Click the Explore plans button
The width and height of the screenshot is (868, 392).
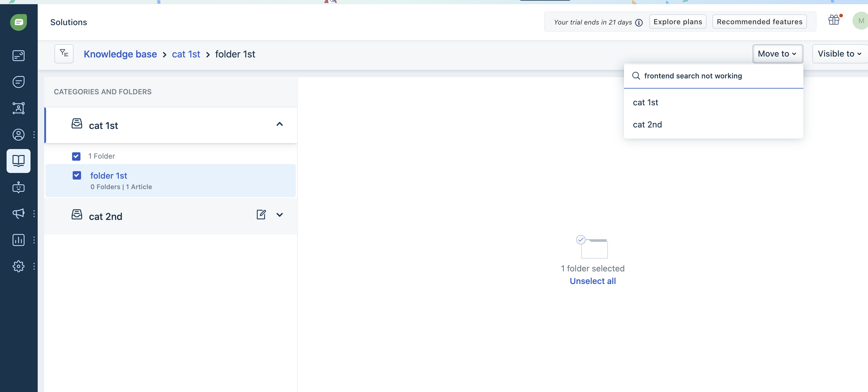point(677,22)
